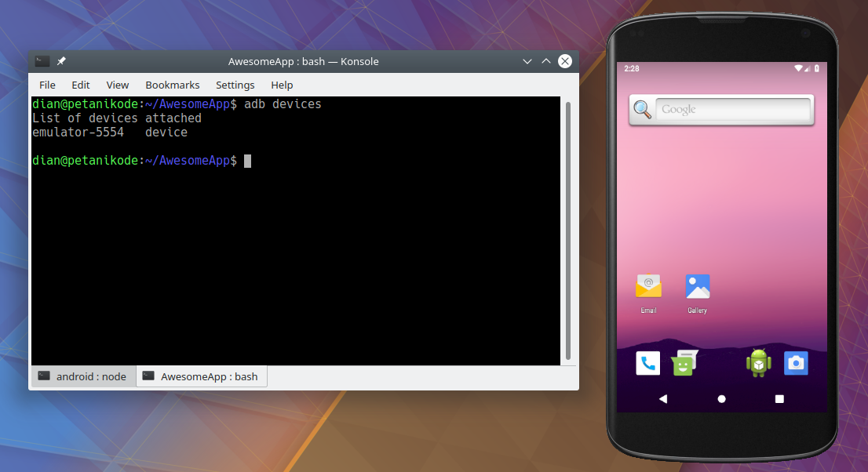
Task: Tap the Android back navigation button
Action: [663, 399]
